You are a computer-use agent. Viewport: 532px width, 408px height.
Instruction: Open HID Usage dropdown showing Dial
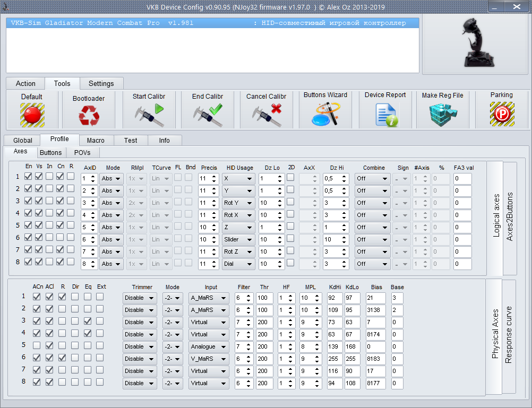pyautogui.click(x=238, y=264)
